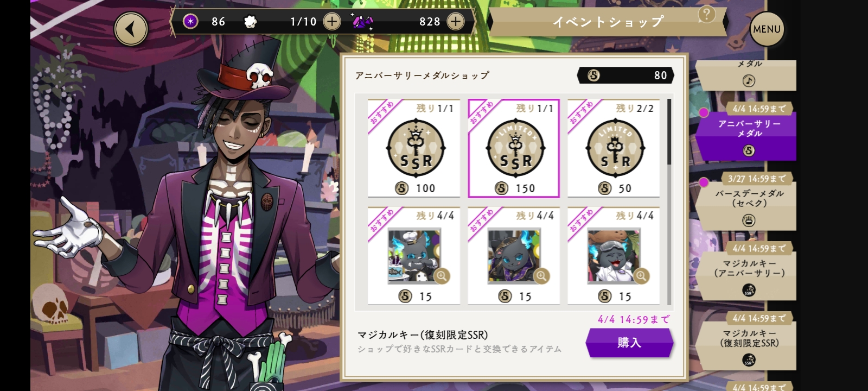This screenshot has width=868, height=391.
Task: Select the LIMITED SSR key costing 150
Action: click(514, 148)
